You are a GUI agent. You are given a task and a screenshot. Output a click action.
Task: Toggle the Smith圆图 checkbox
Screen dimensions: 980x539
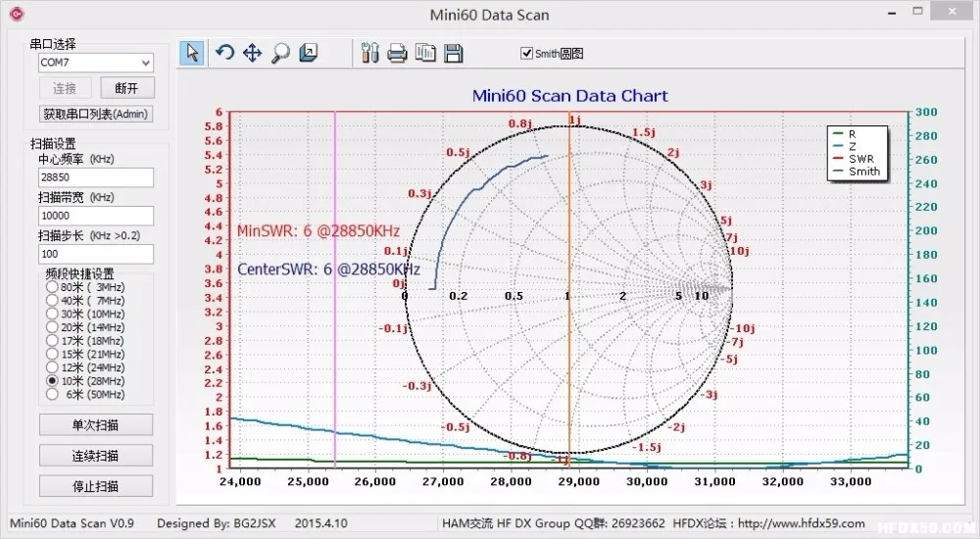click(527, 53)
